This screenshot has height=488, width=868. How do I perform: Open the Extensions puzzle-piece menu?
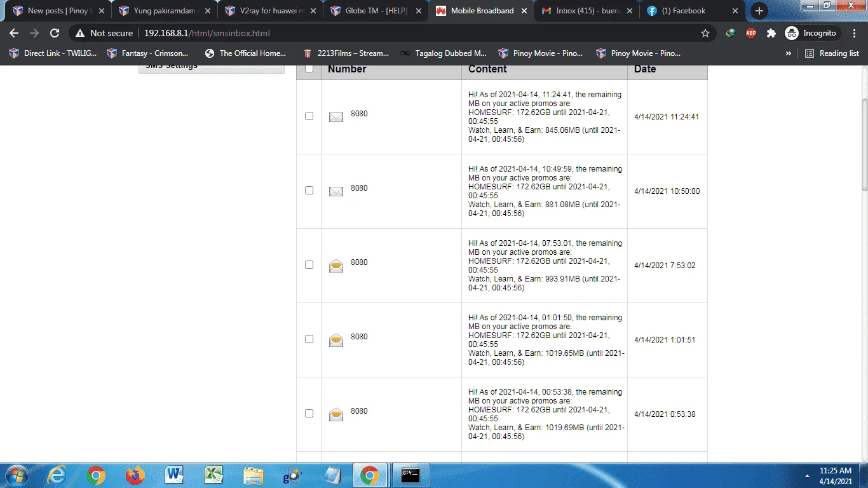(x=771, y=33)
